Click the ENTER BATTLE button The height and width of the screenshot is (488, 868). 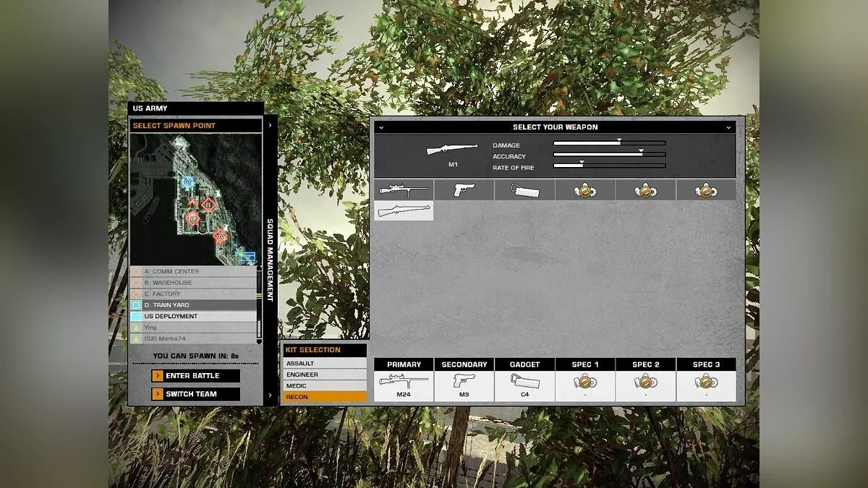coord(195,376)
